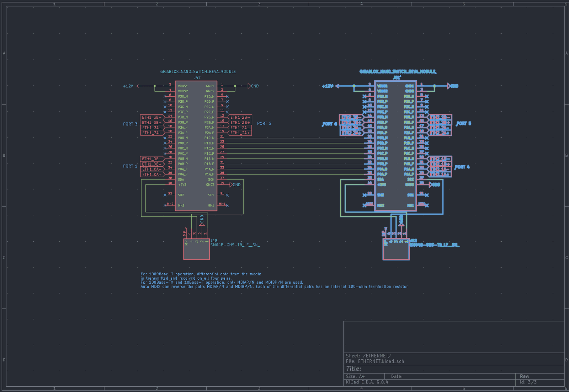Select the wire junction dot on J47 VBUS1 line
569x392 pixels.
[x=155, y=86]
